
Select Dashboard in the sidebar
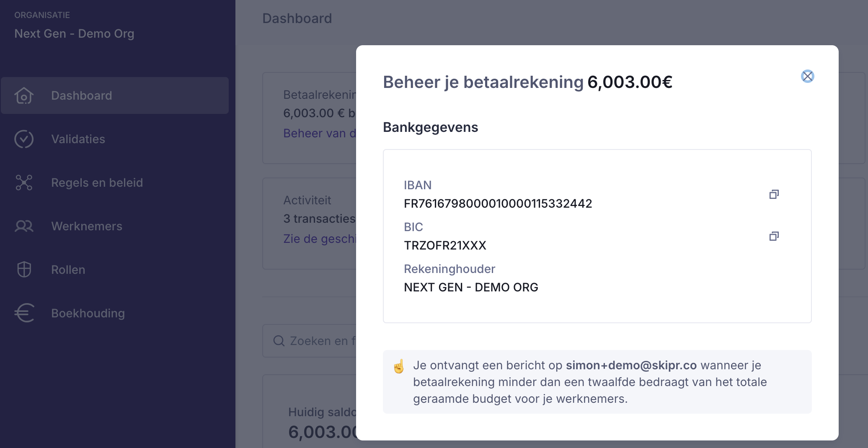pyautogui.click(x=81, y=95)
